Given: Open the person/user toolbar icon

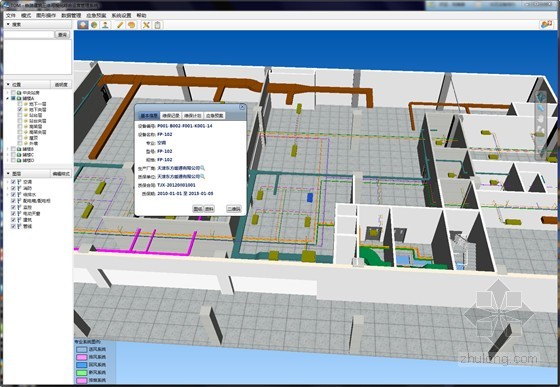Looking at the screenshot, I should 105,25.
